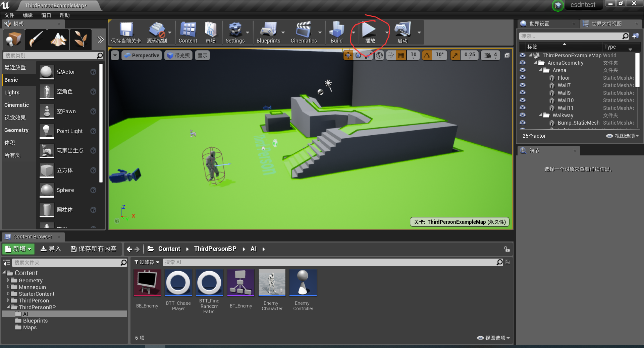Open the BB_Enemy asset thumbnail
The image size is (644, 348).
pos(147,283)
